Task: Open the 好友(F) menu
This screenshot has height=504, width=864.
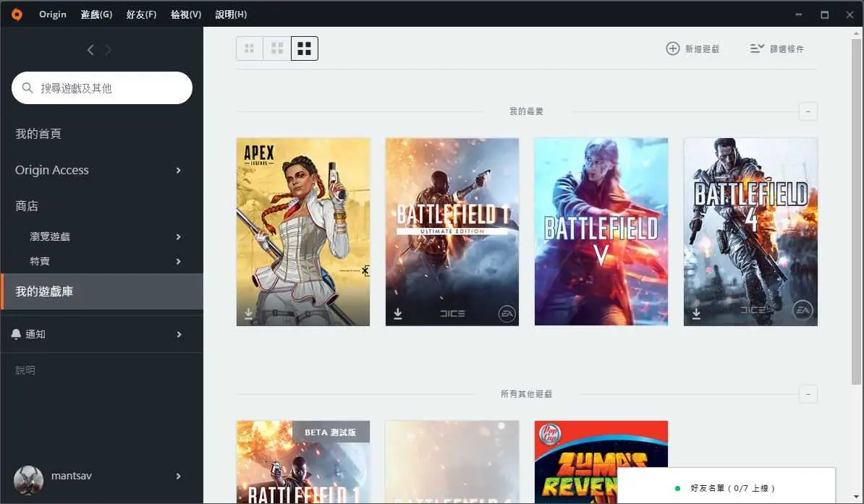Action: [x=141, y=14]
